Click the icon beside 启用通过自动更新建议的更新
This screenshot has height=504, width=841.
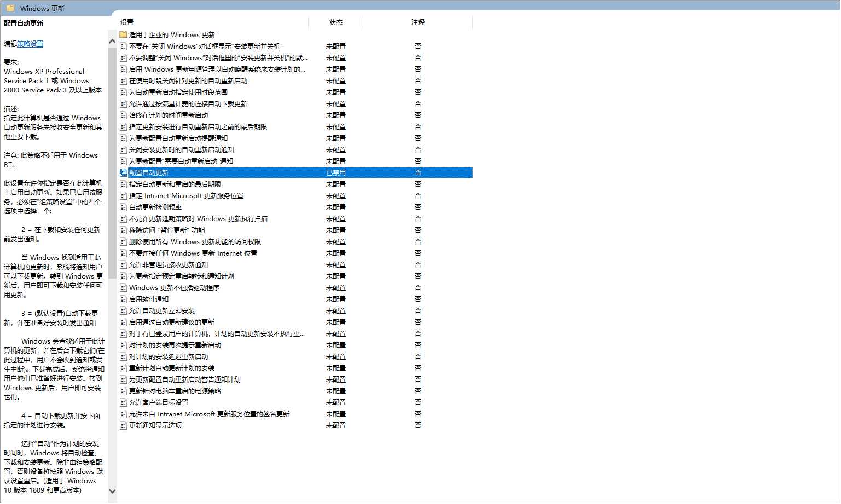tap(123, 322)
